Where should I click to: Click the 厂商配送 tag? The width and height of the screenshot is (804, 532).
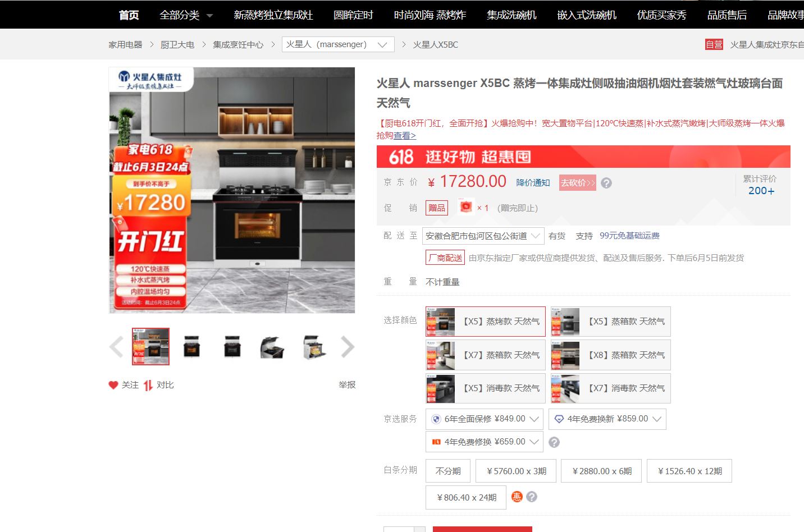(x=445, y=258)
